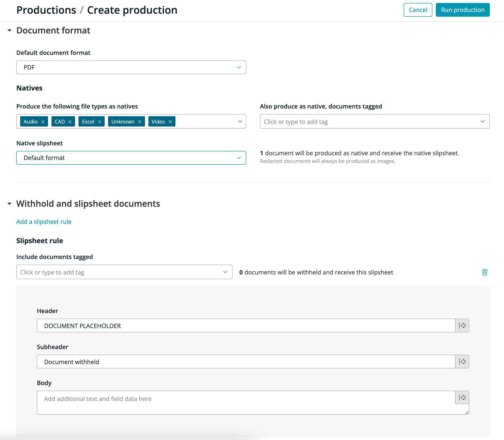Click the Header text field
This screenshot has height=440, width=504.
point(246,325)
